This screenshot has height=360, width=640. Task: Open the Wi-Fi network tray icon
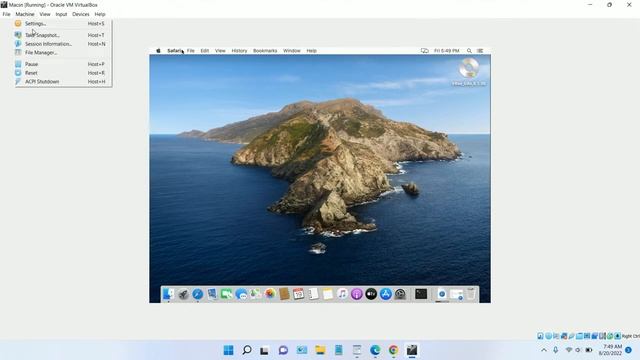click(569, 350)
